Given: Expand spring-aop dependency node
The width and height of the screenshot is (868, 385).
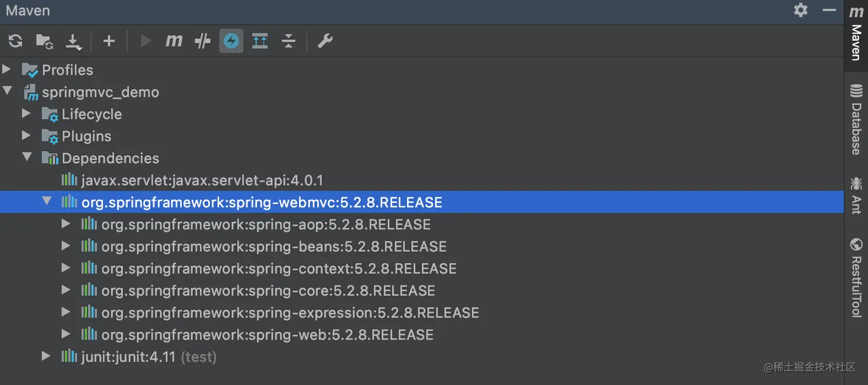Looking at the screenshot, I should pyautogui.click(x=66, y=224).
